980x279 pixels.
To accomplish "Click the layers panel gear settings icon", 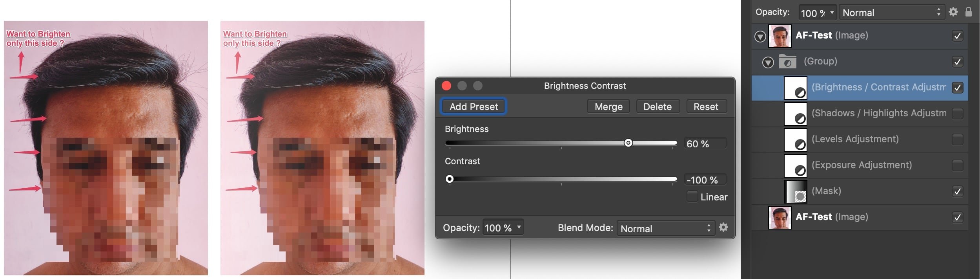I will (953, 12).
